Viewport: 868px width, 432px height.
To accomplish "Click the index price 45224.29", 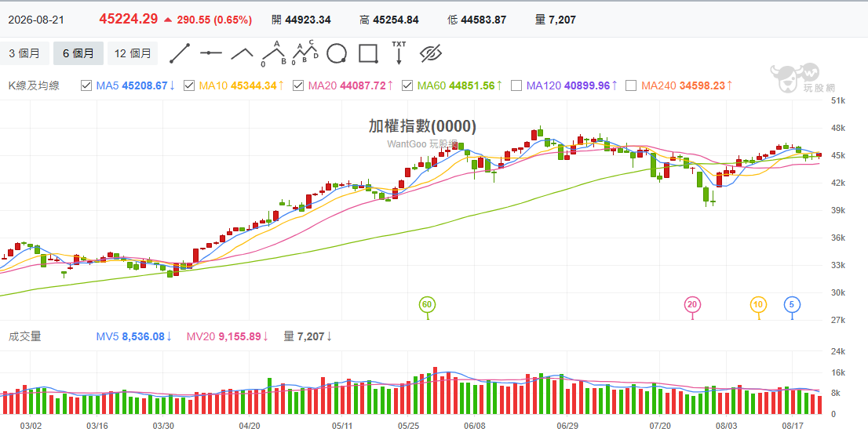I will tap(129, 20).
